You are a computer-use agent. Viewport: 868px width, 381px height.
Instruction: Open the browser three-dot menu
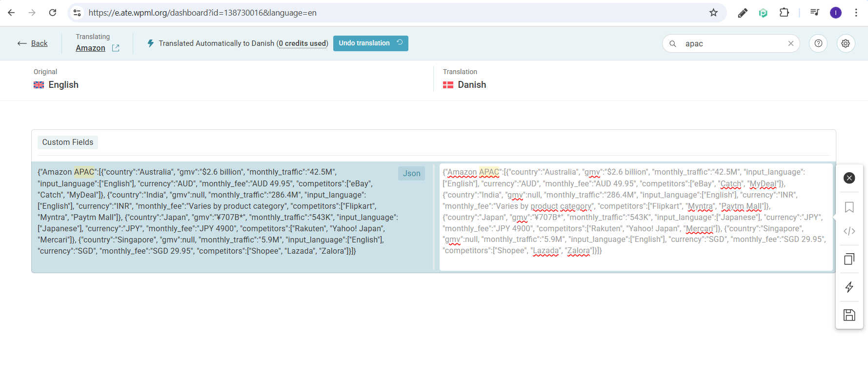coord(856,13)
